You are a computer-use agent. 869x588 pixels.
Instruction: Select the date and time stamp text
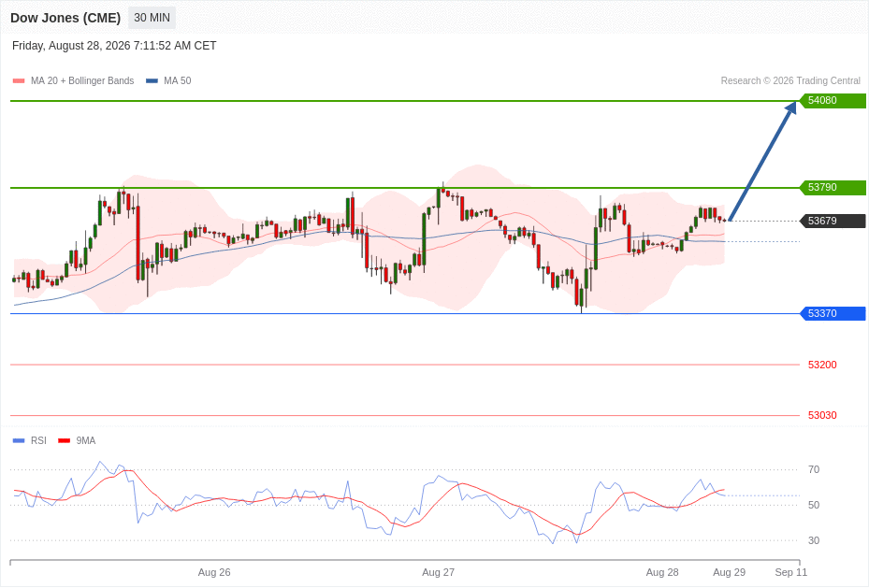[x=114, y=46]
